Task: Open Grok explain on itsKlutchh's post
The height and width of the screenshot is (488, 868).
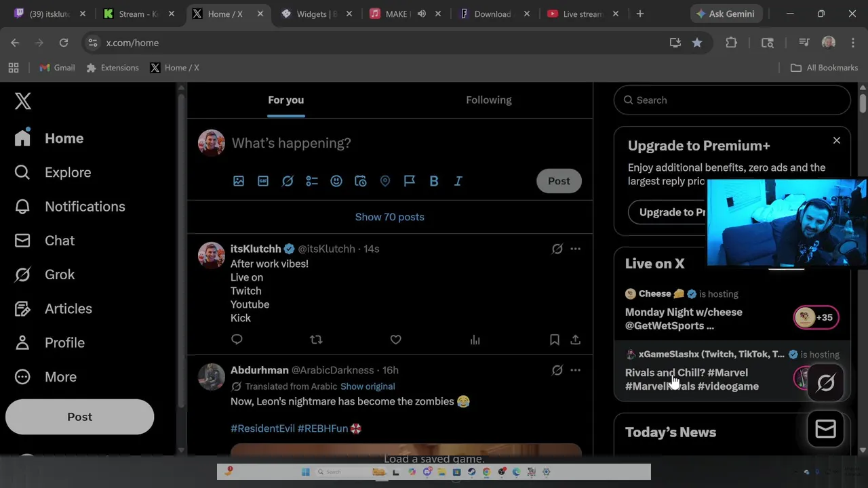Action: click(557, 249)
